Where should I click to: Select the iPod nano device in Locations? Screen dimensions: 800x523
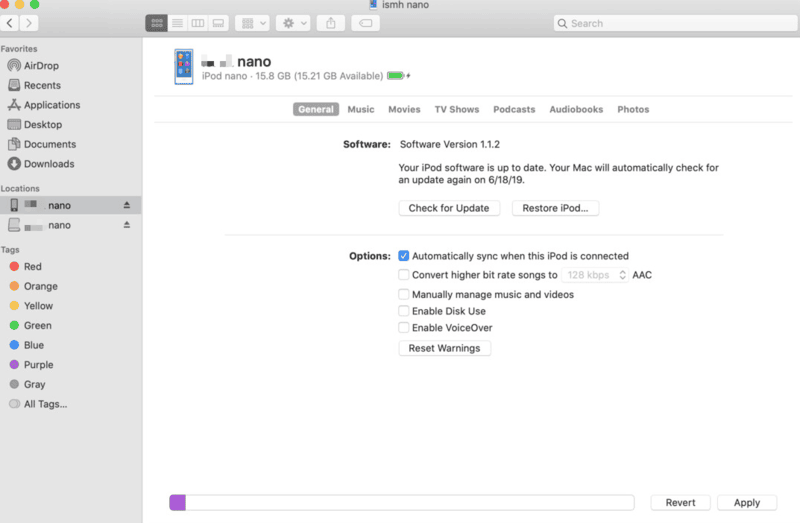pyautogui.click(x=70, y=205)
